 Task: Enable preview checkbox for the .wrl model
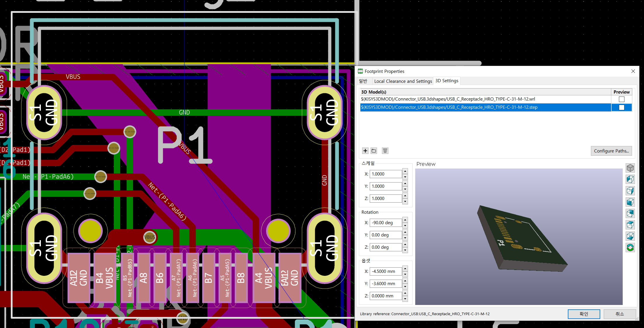click(x=622, y=99)
